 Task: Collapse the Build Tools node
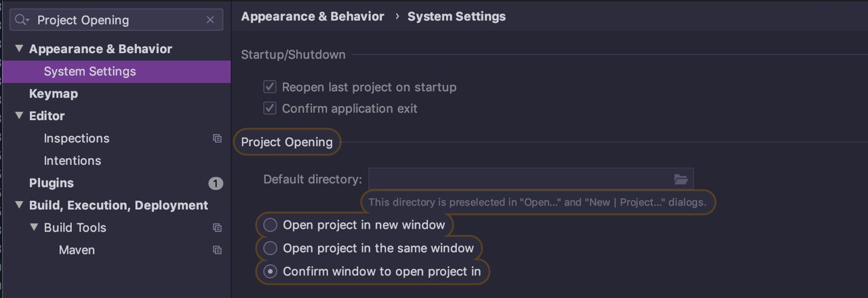pos(33,228)
